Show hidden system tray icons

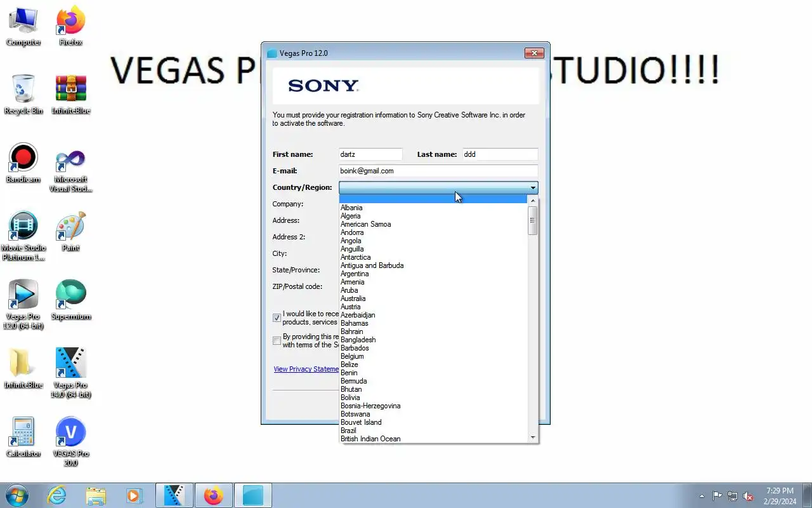point(702,496)
